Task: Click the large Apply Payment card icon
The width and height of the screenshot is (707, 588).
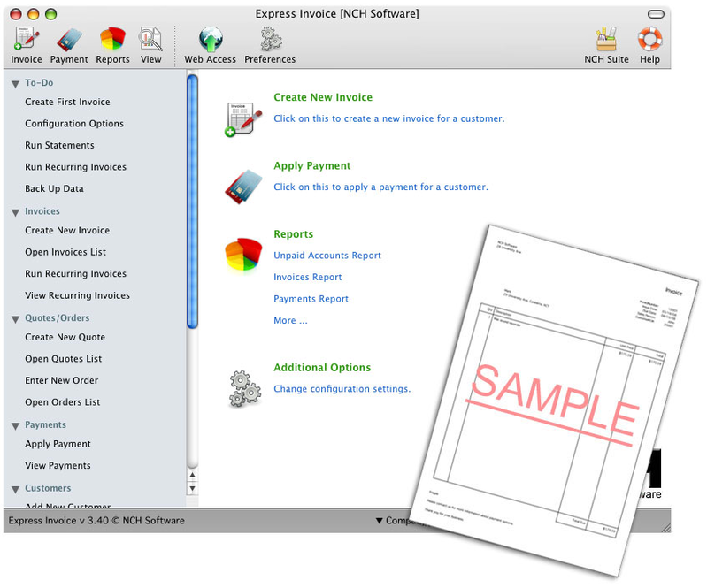Action: [243, 187]
